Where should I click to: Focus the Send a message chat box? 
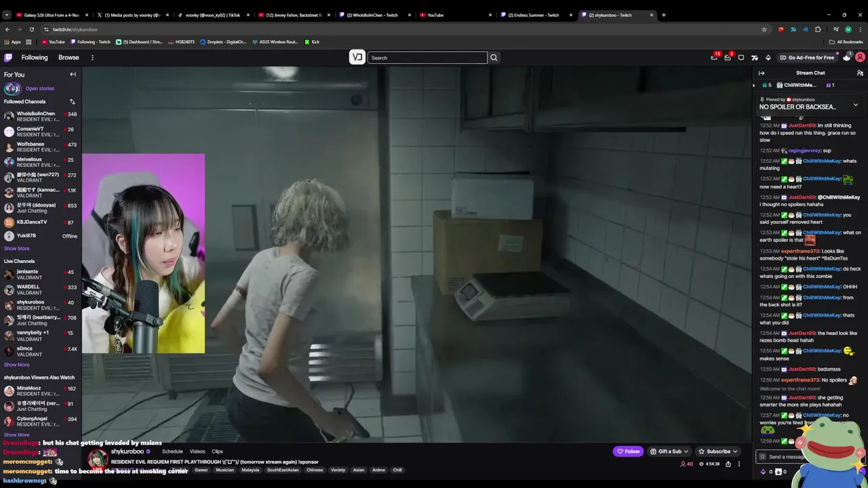pos(787,457)
